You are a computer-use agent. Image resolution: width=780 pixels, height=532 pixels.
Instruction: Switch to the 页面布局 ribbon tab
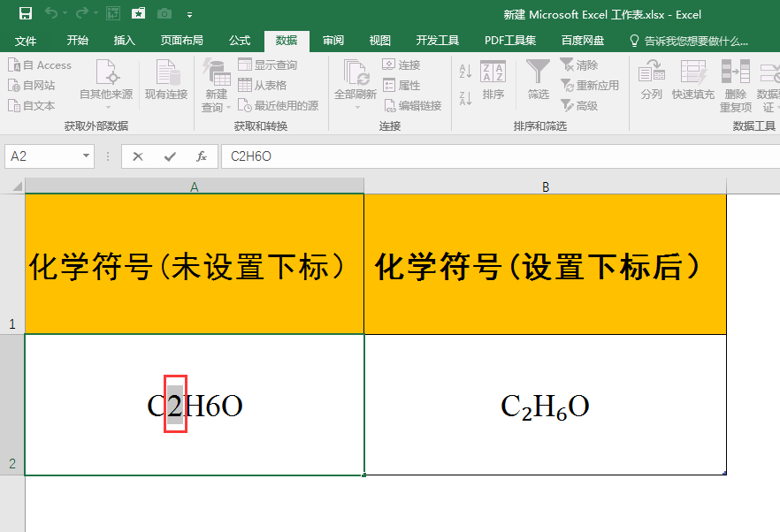click(181, 41)
